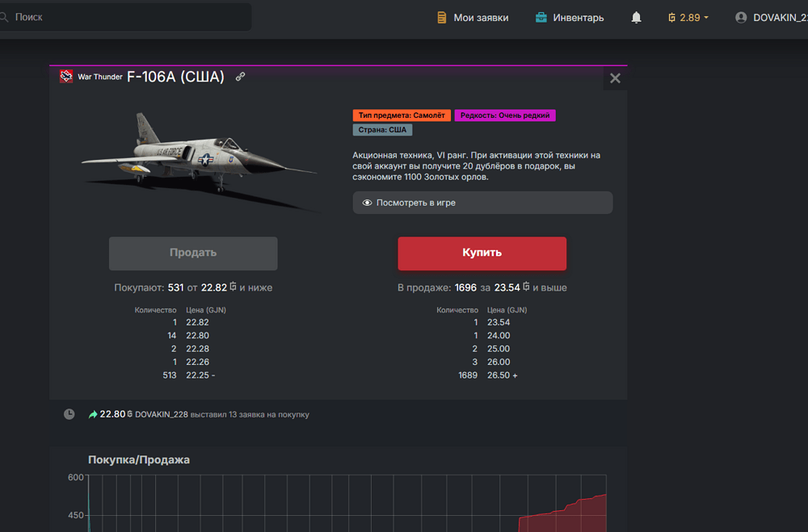
Task: Close the F-106A item dialog
Action: (x=615, y=78)
